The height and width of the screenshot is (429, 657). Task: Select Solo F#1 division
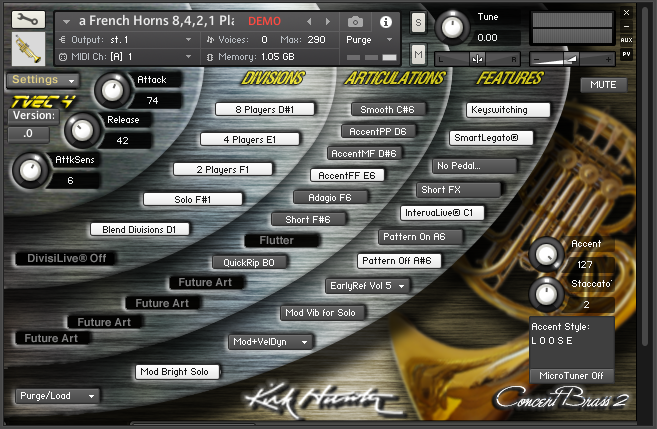pos(193,199)
